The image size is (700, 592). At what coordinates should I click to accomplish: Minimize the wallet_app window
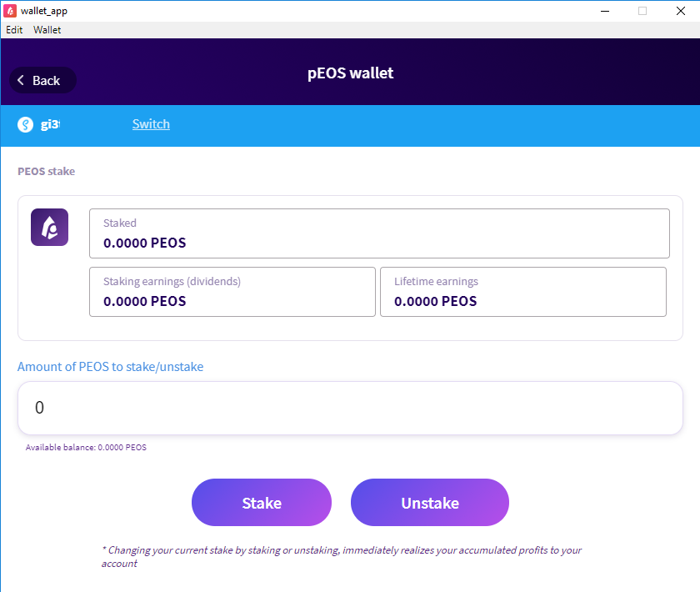[603, 11]
